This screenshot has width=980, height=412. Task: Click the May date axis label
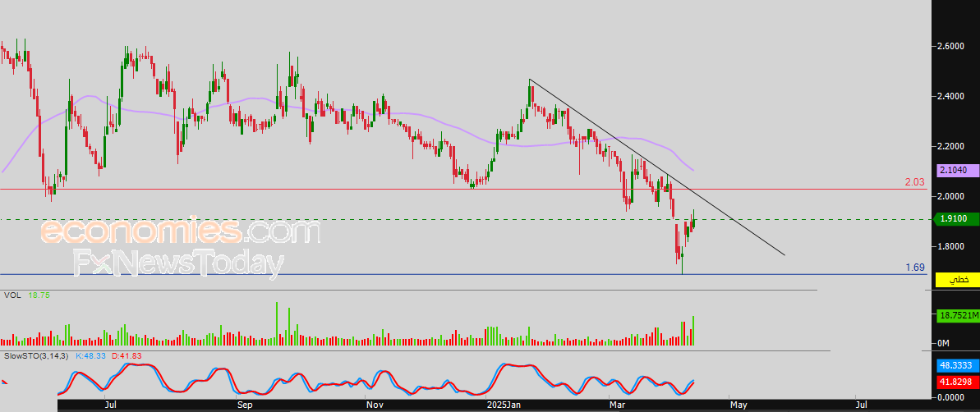click(738, 405)
